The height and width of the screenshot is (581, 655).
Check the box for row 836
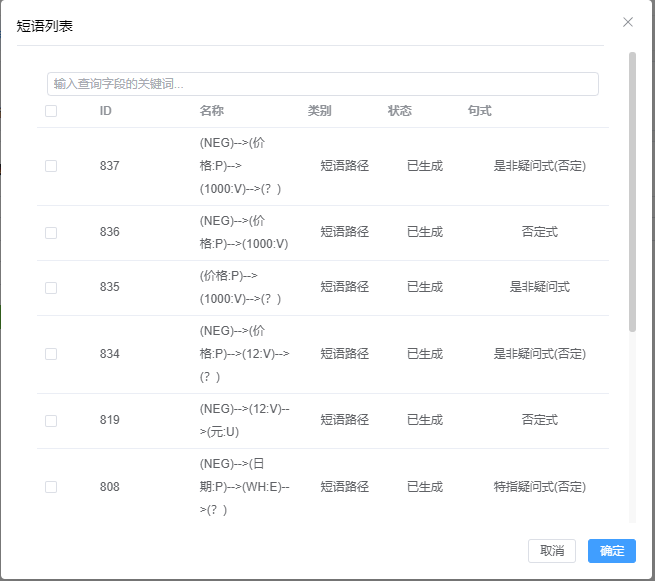tap(51, 233)
